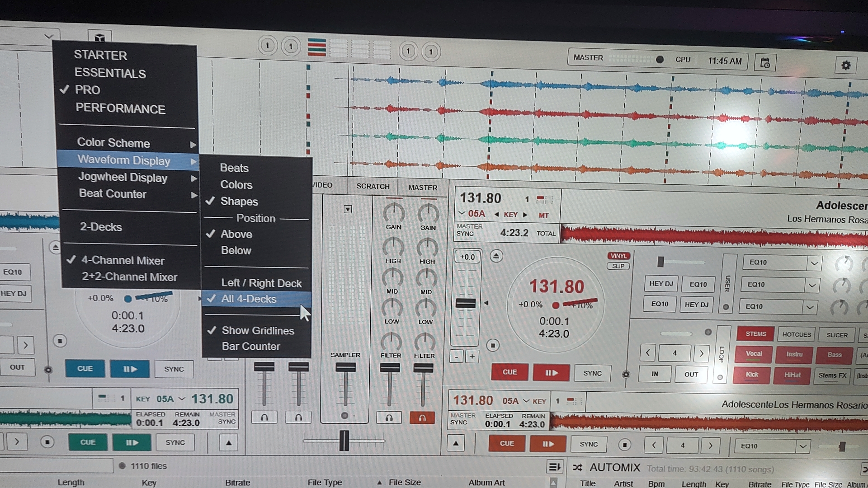Click the gear icon beside the right SYNC button
868x488 pixels.
click(x=626, y=374)
